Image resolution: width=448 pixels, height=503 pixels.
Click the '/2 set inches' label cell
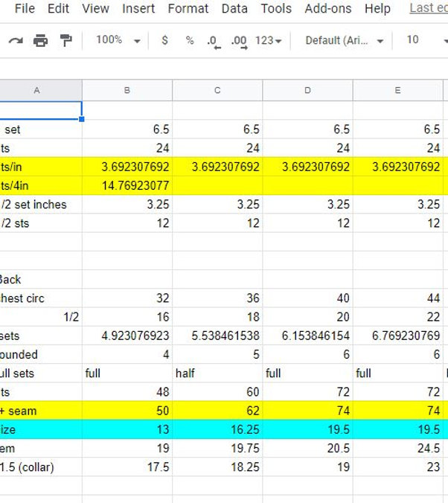point(41,205)
